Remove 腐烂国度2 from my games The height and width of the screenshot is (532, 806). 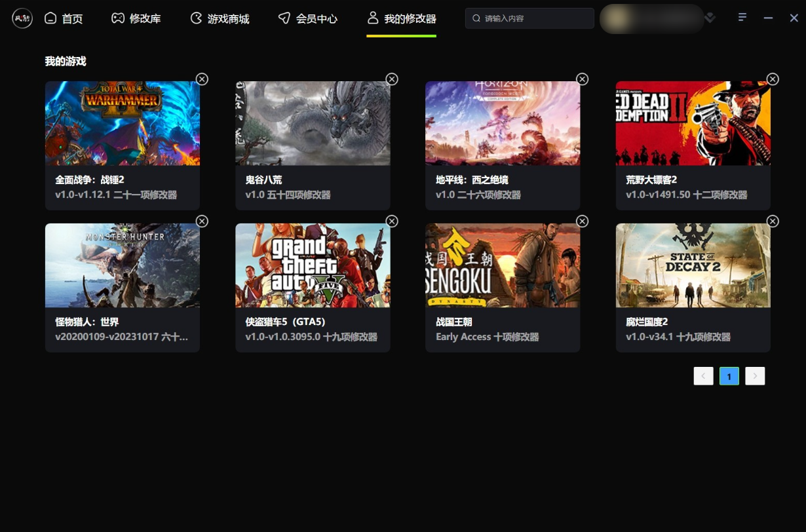pos(773,221)
